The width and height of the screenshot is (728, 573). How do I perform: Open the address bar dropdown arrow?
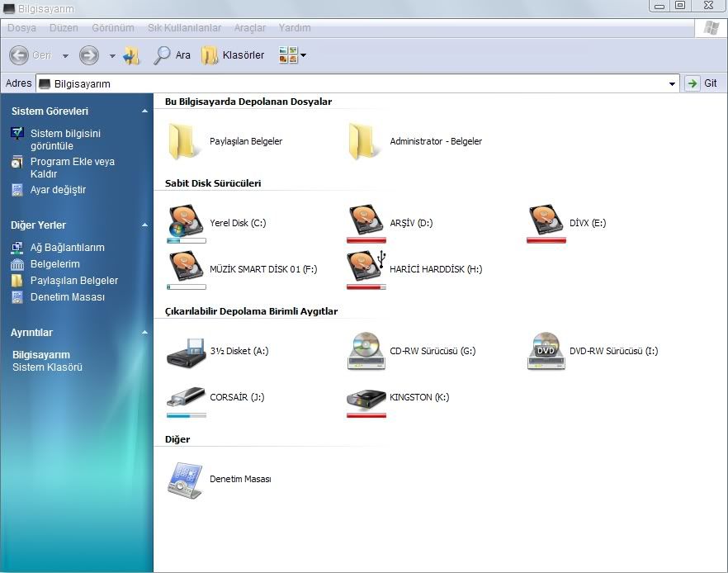(x=673, y=83)
